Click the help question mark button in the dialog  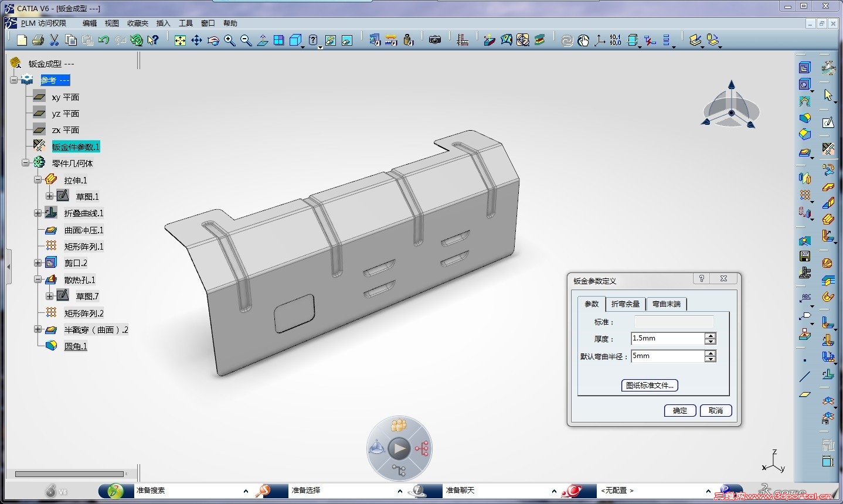(x=702, y=279)
